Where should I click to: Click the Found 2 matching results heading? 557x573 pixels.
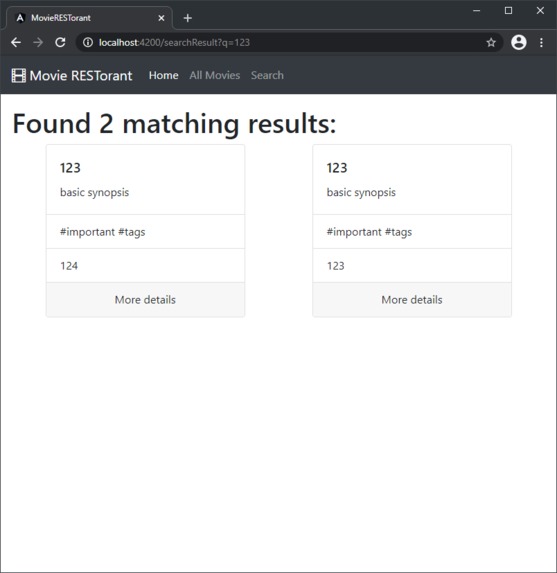[174, 124]
